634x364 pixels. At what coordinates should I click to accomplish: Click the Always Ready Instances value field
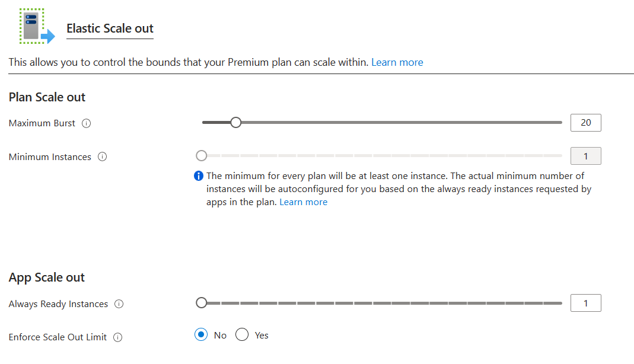pos(585,303)
